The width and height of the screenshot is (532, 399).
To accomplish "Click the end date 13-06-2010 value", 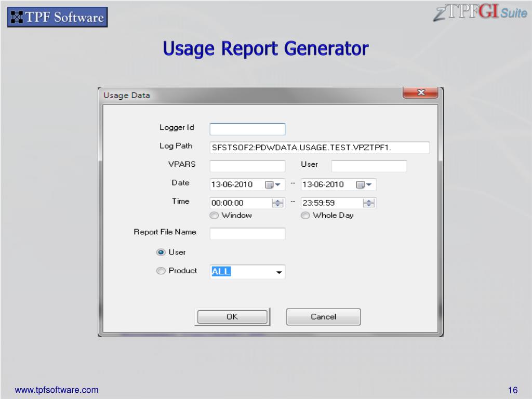I will [323, 184].
